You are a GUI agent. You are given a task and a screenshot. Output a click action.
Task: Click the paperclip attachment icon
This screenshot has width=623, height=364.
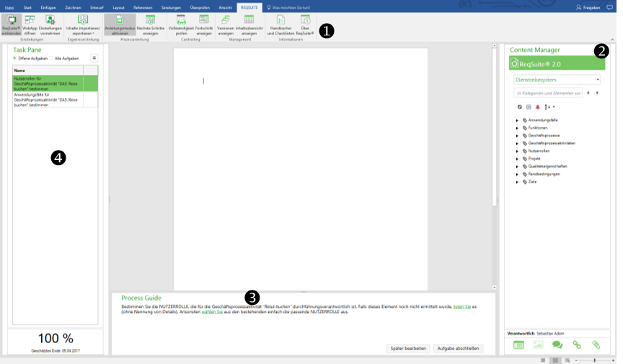point(596,345)
